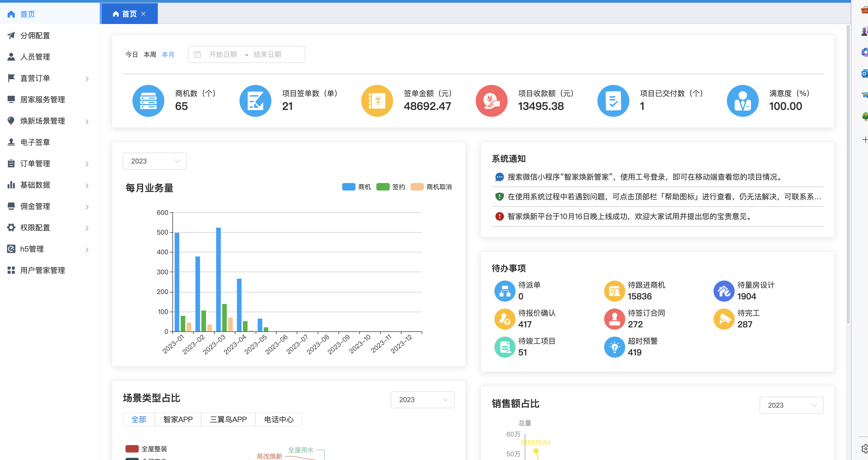
Task: Click the 项目已交付数 document icon
Action: point(613,101)
